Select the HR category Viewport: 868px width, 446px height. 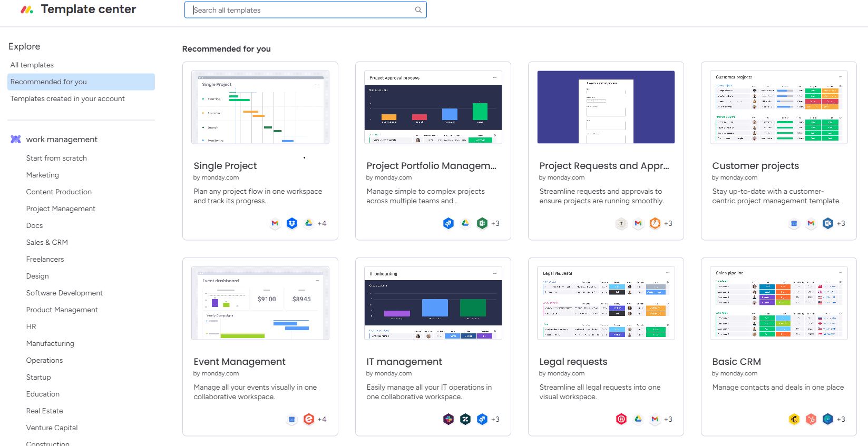tap(31, 326)
